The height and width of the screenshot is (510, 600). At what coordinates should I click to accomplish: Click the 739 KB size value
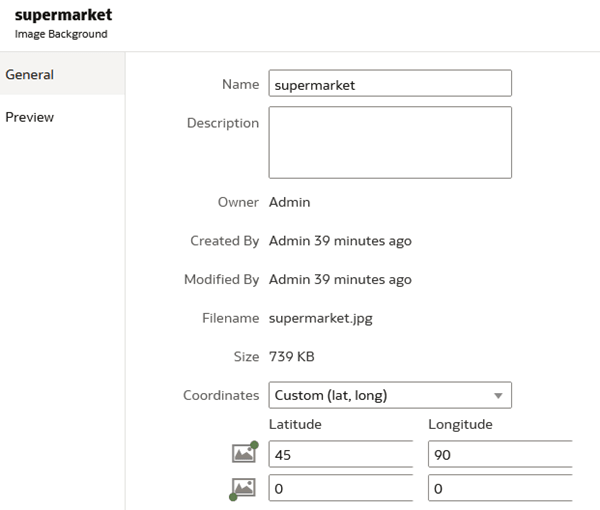coord(291,356)
